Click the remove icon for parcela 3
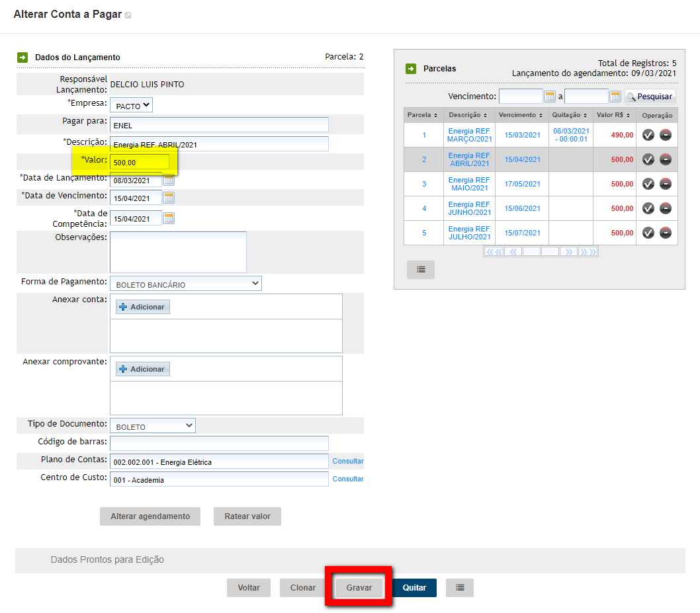The height and width of the screenshot is (613, 700). [666, 184]
